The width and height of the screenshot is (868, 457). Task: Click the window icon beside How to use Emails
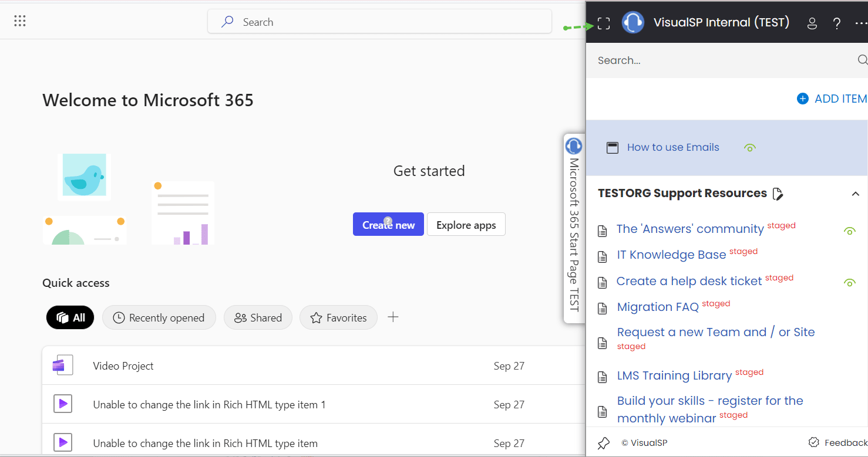(x=613, y=148)
